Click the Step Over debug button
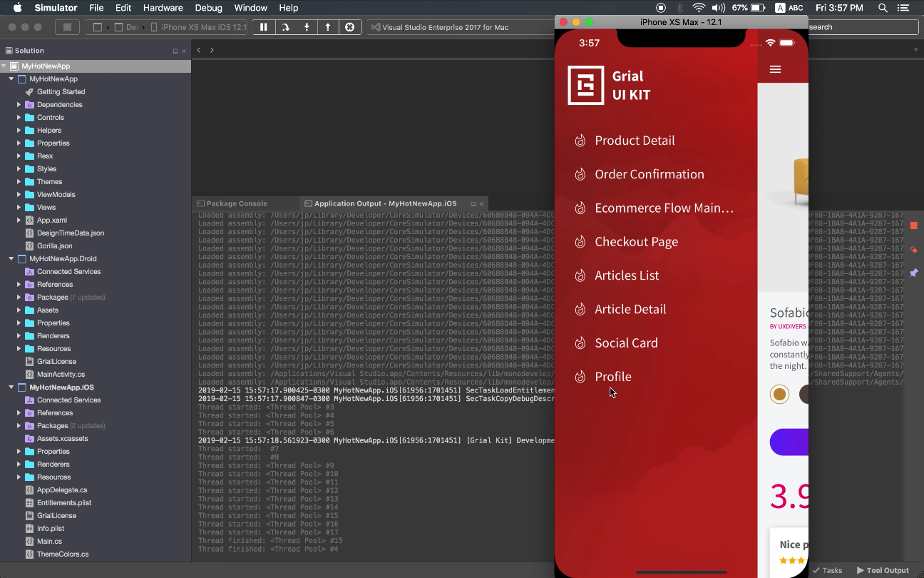This screenshot has height=578, width=924. click(x=285, y=27)
